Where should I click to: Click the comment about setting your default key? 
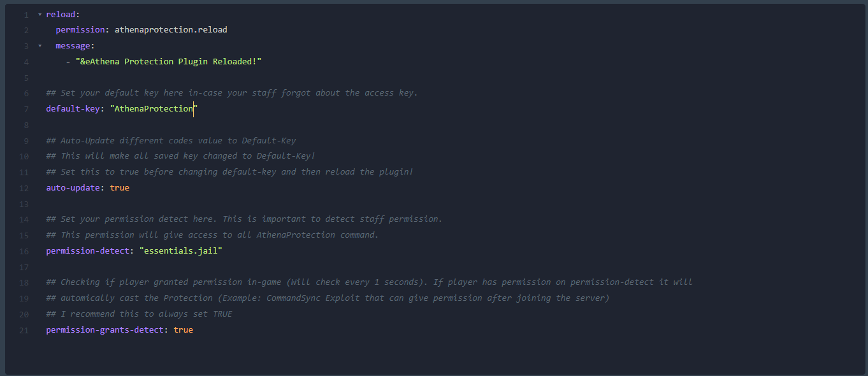[232, 93]
